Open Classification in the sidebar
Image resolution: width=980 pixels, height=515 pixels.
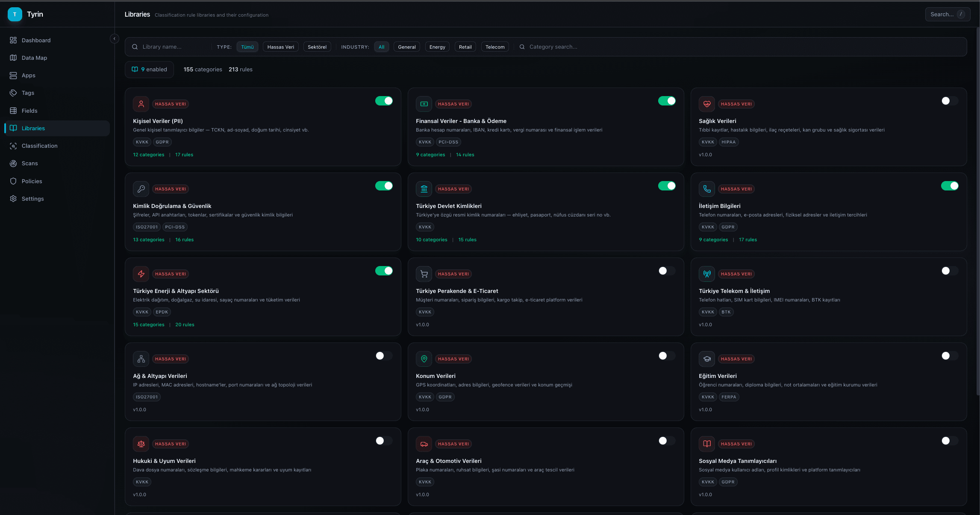coord(39,146)
